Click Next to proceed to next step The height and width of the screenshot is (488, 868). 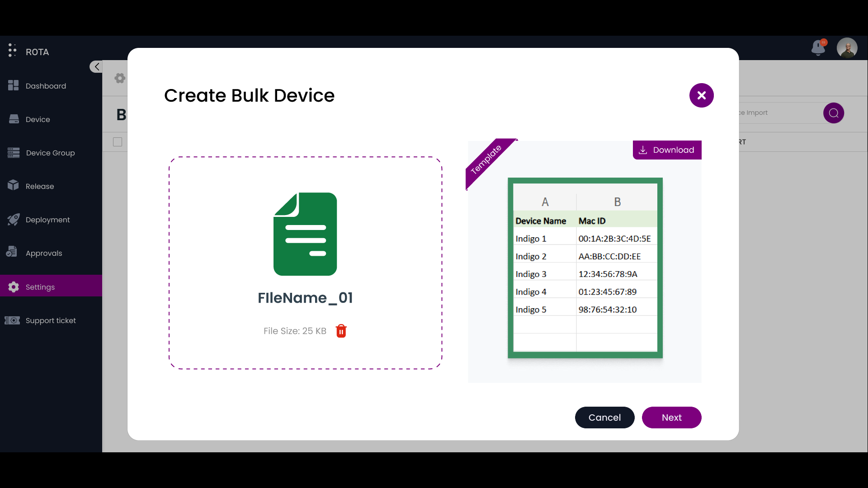pyautogui.click(x=672, y=417)
